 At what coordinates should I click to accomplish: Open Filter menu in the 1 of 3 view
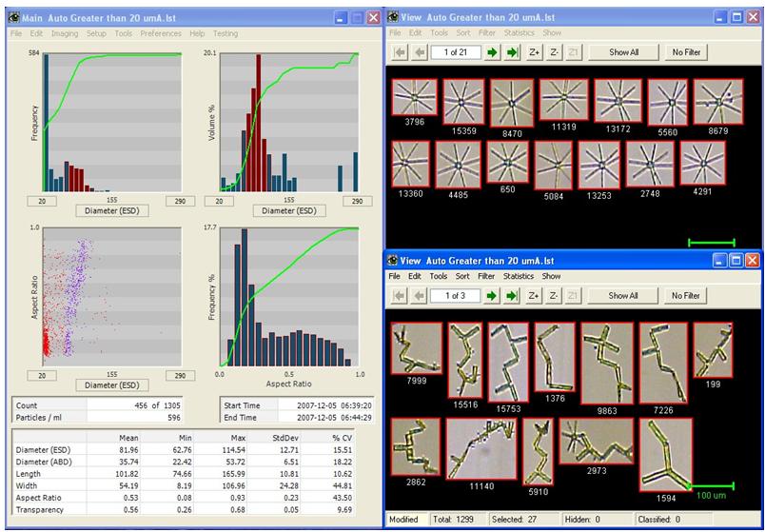(x=486, y=276)
